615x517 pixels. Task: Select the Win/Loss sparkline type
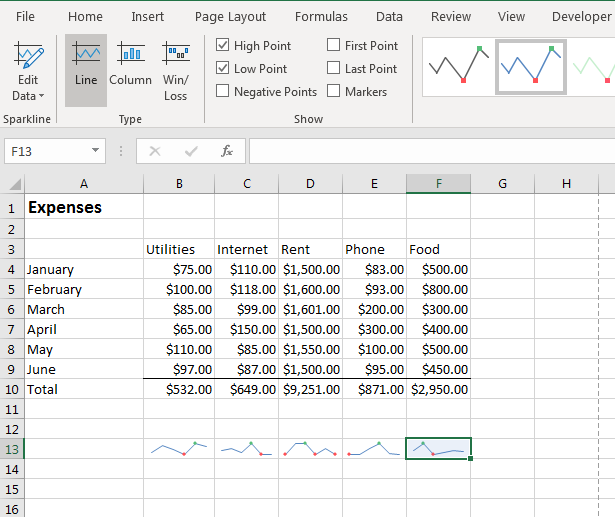coord(176,70)
